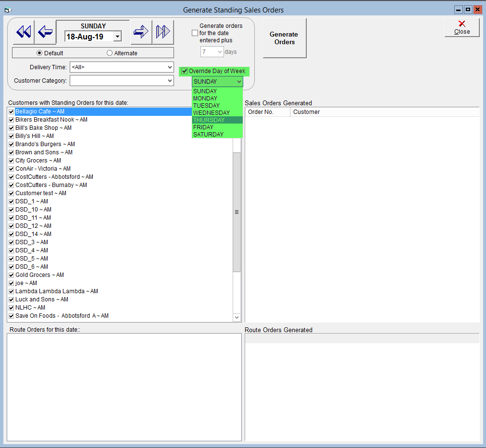Open the date picker dropdown for 18-Aug-19
Viewport: 486px width, 448px height.
coord(117,37)
